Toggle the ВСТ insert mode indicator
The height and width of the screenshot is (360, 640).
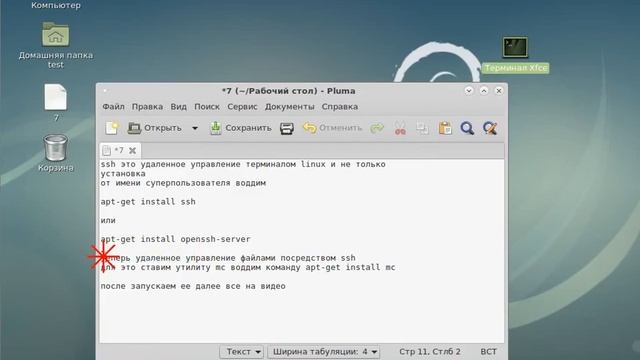[489, 351]
